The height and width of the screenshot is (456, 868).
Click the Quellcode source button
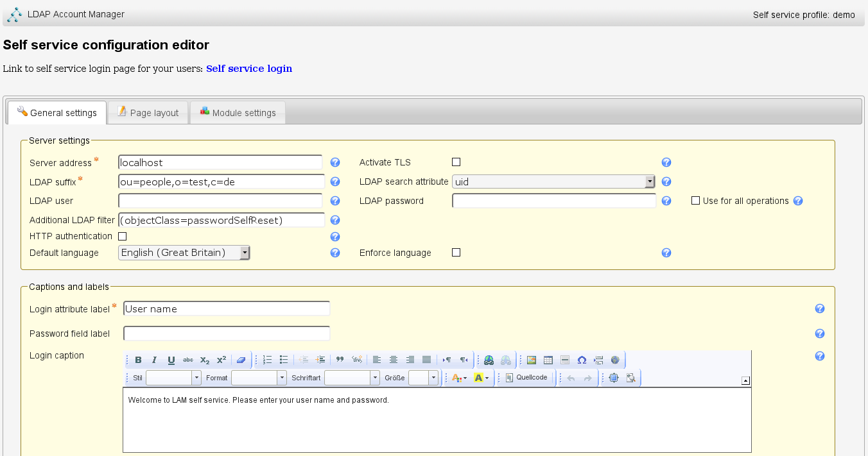(x=527, y=378)
